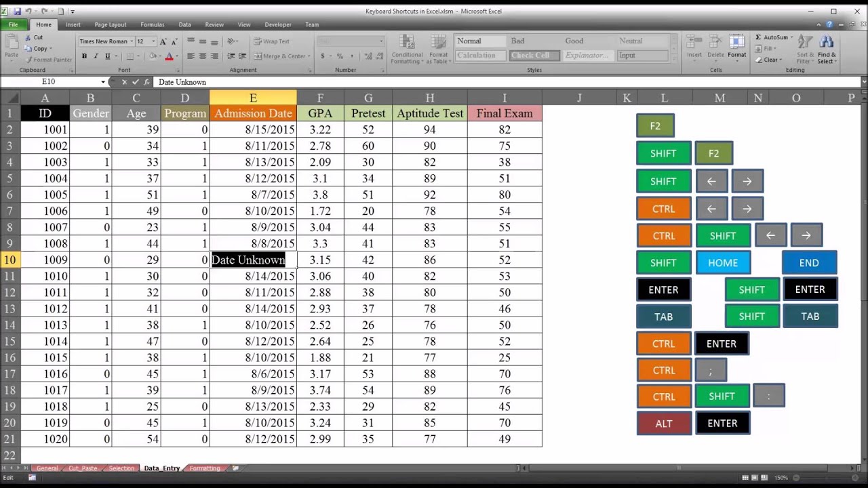Click in the formula bar text 'Date Unknown'
Screen dimensions: 868x488
click(182, 82)
